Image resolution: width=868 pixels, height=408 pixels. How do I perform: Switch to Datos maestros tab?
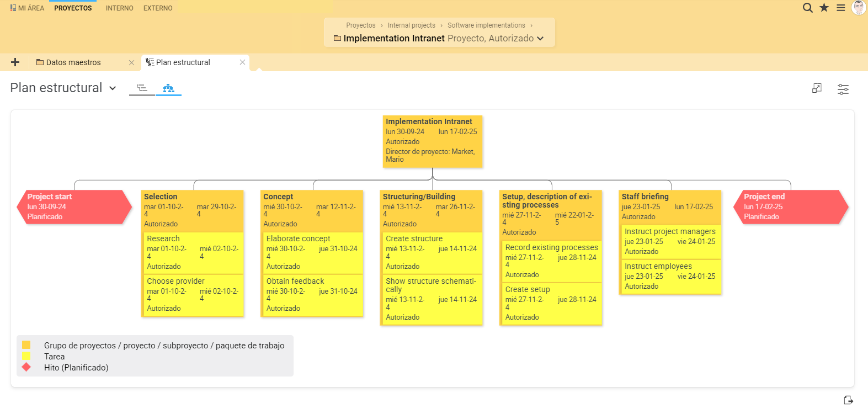pos(73,62)
